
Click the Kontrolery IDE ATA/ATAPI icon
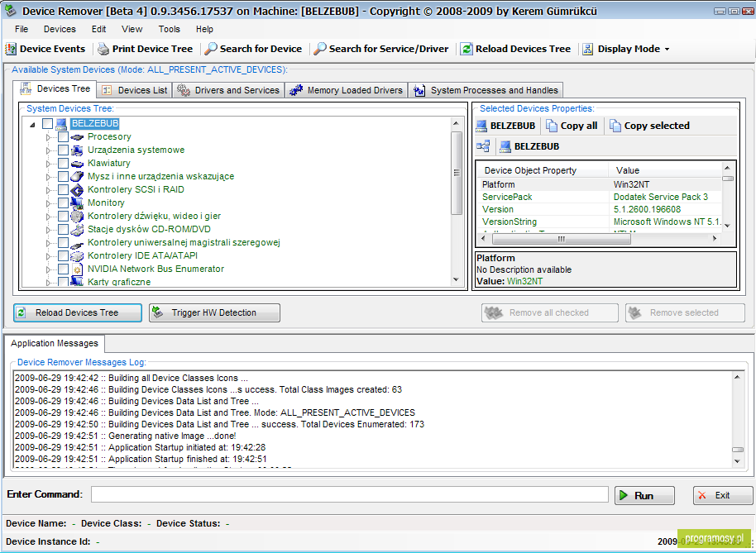[77, 255]
